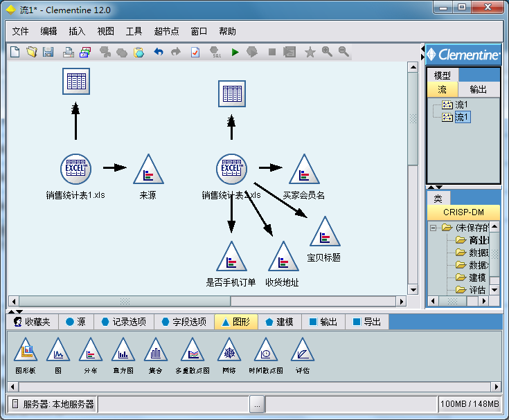Open the 文件 menu
The height and width of the screenshot is (420, 509).
tap(20, 31)
